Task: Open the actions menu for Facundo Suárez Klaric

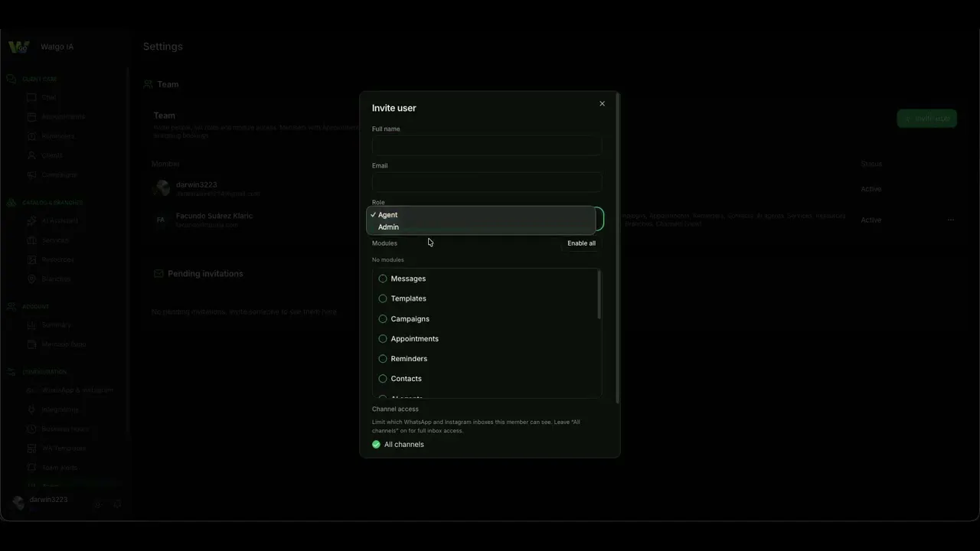Action: point(951,220)
